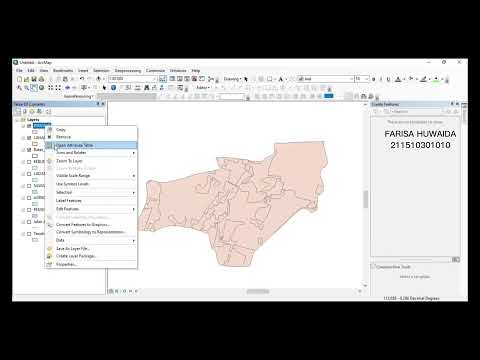Click the Print icon in the standard toolbar

(x=41, y=79)
